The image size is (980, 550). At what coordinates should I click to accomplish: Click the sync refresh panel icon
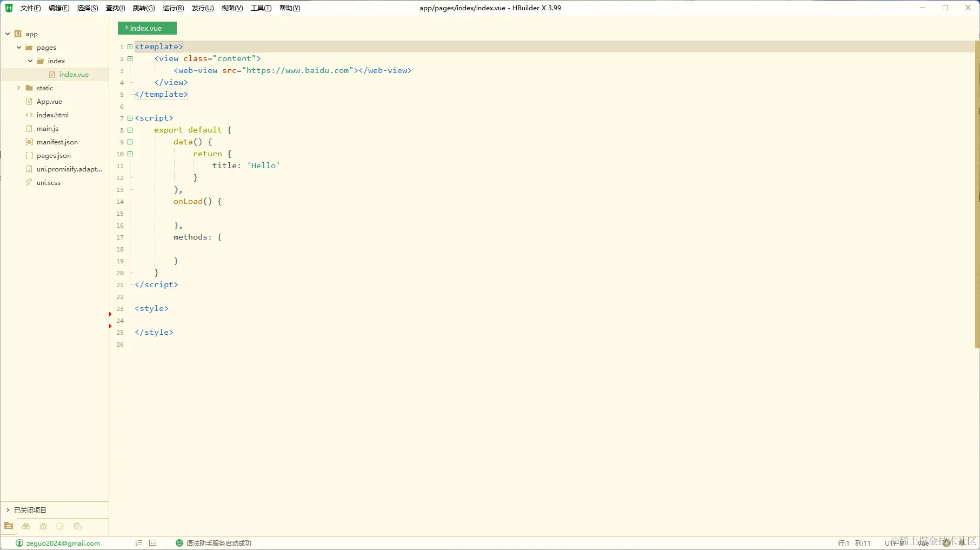(x=61, y=526)
